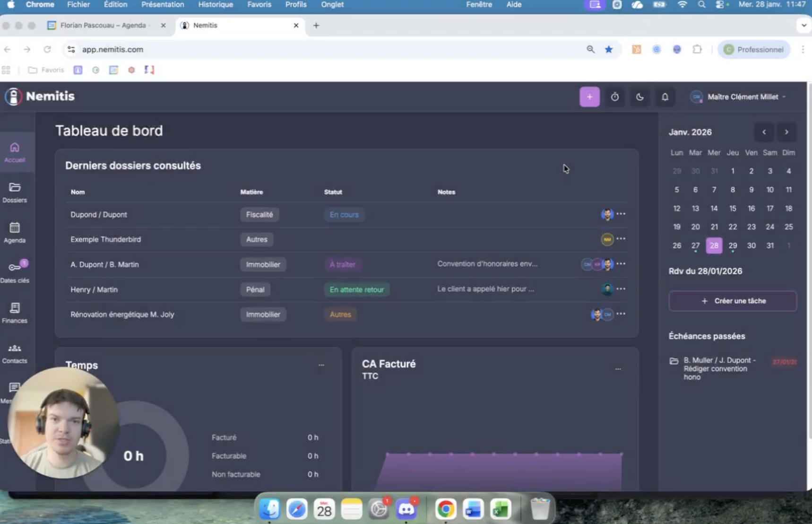This screenshot has width=812, height=524.
Task: Open Rénovation énergétique M. Joly dossier
Action: point(122,314)
